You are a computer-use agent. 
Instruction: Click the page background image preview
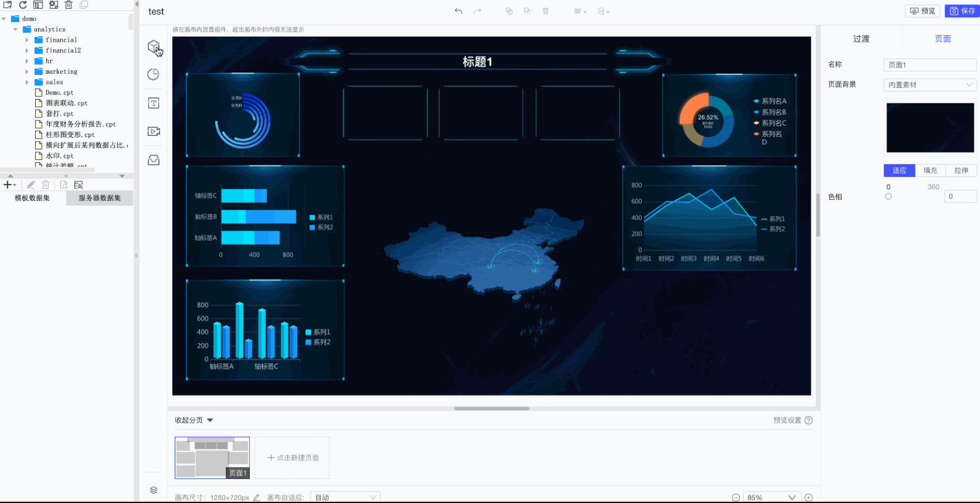click(930, 127)
